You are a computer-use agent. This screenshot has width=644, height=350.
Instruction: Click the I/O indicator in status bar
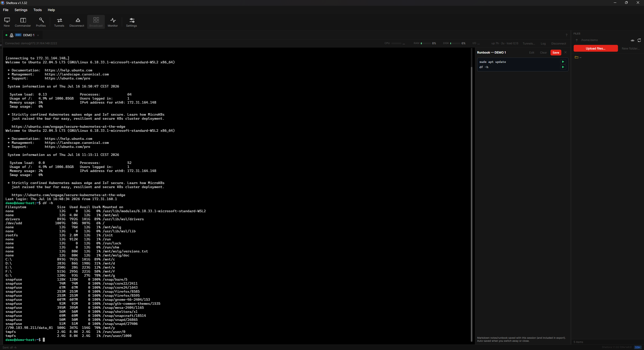(x=476, y=43)
